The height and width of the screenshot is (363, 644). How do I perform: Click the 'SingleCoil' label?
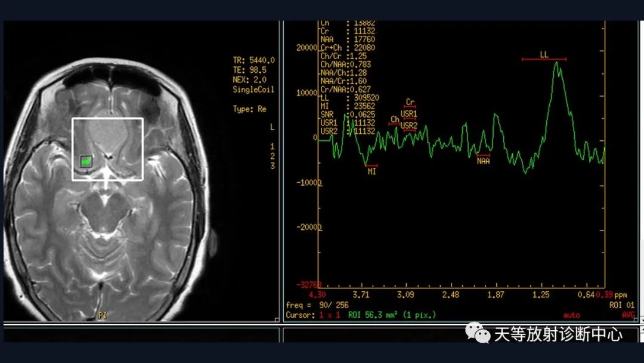pyautogui.click(x=253, y=90)
